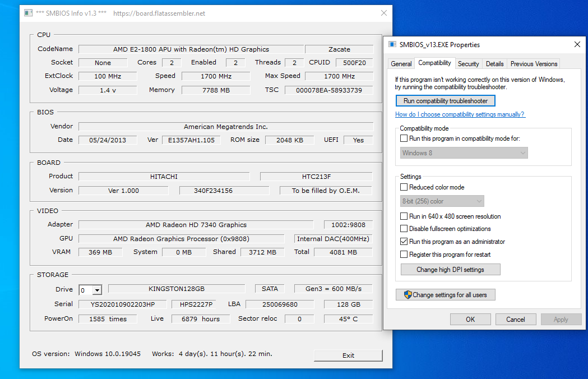
Task: Click SATA interface field
Action: (x=270, y=289)
